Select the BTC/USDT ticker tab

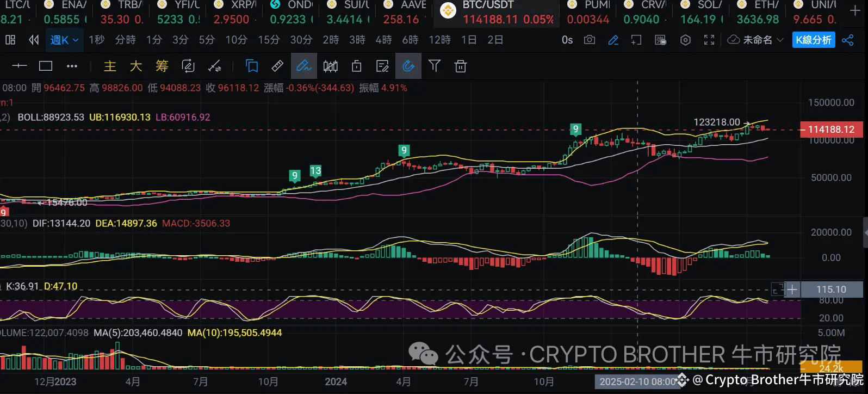[497, 13]
